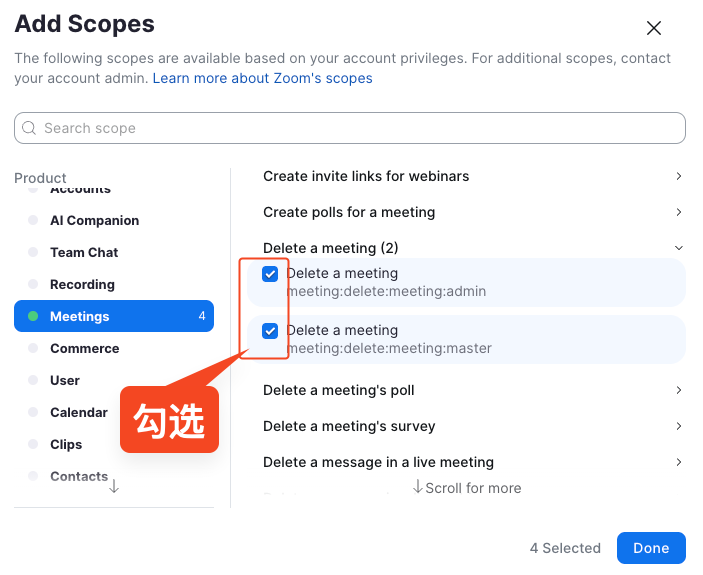
Task: Select AI Companion product category
Action: [95, 220]
